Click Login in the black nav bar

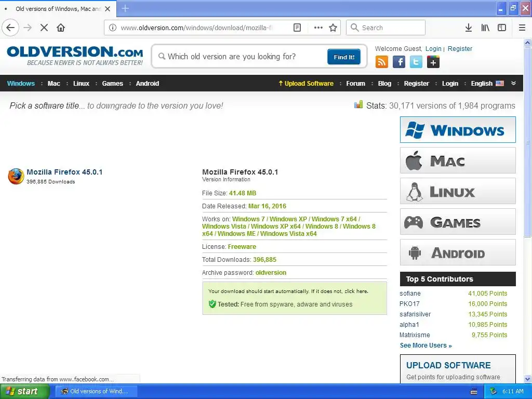450,84
